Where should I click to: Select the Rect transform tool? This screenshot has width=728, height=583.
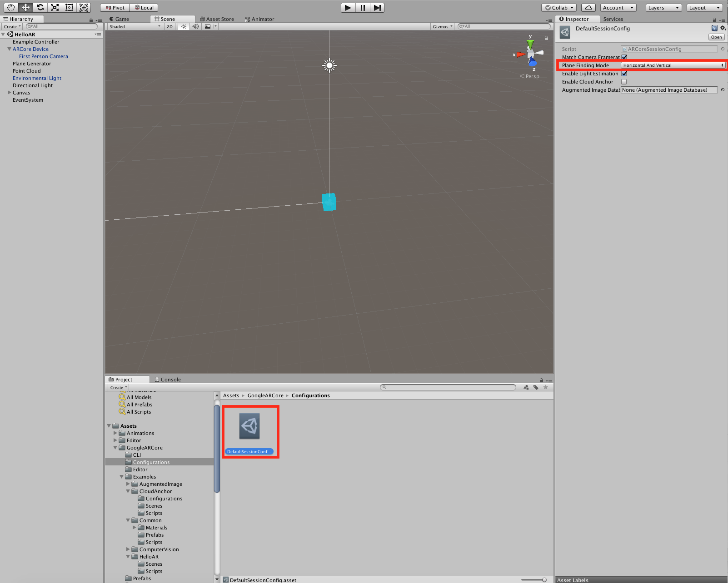click(x=69, y=8)
